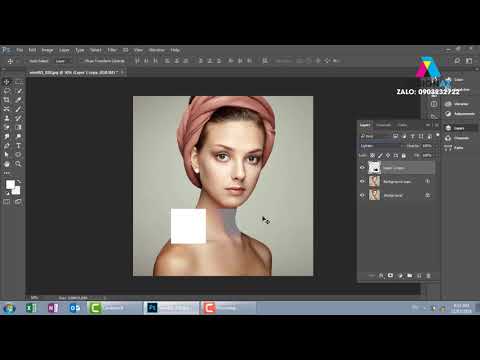The image size is (480, 360).
Task: Select the Zoom magnifier tool
Action: 19,164
